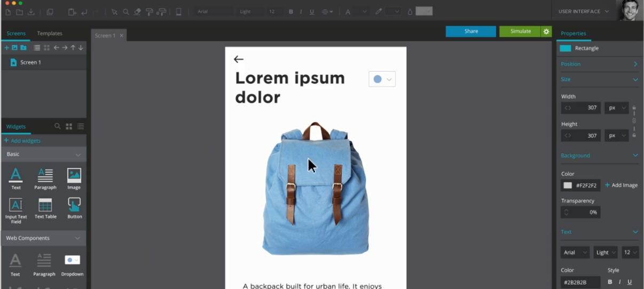
Task: Click the back arrow on the canvas screen
Action: tap(239, 59)
